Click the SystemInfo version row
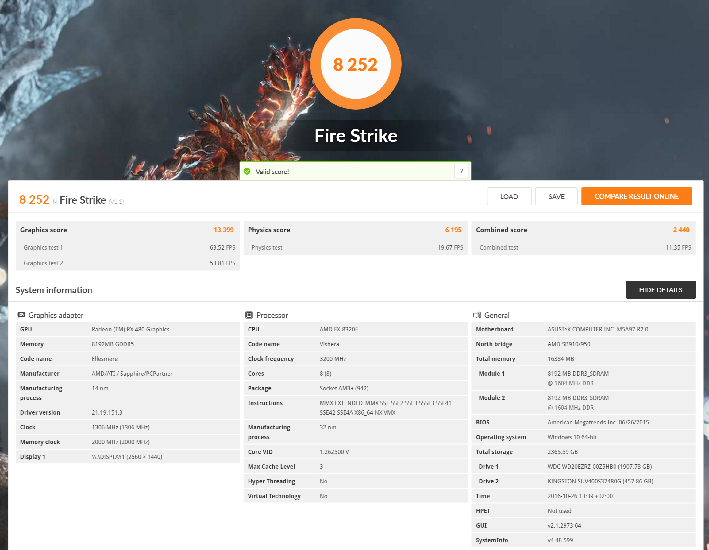Image resolution: width=709 pixels, height=550 pixels. (x=583, y=540)
